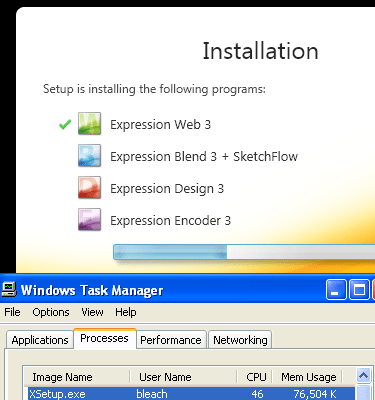This screenshot has width=375, height=400.
Task: Click the process list scroll-up arrow
Action: (x=363, y=376)
